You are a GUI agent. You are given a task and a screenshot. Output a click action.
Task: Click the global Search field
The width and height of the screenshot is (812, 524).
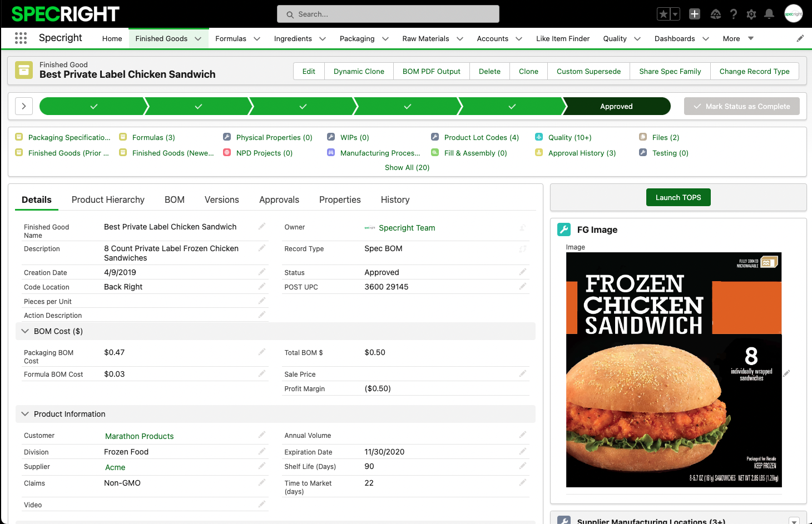tap(388, 14)
